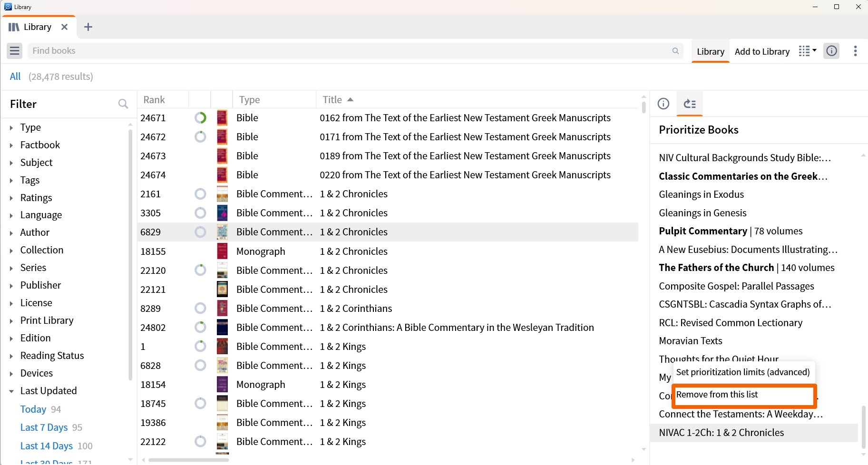Click the status circle for rank 1
Screen dimensions: 868x465
coord(201,346)
